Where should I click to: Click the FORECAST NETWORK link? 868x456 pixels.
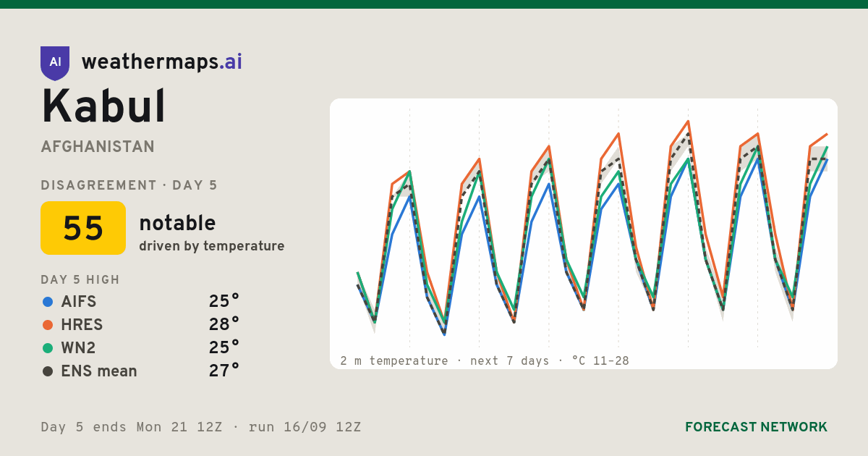756,427
